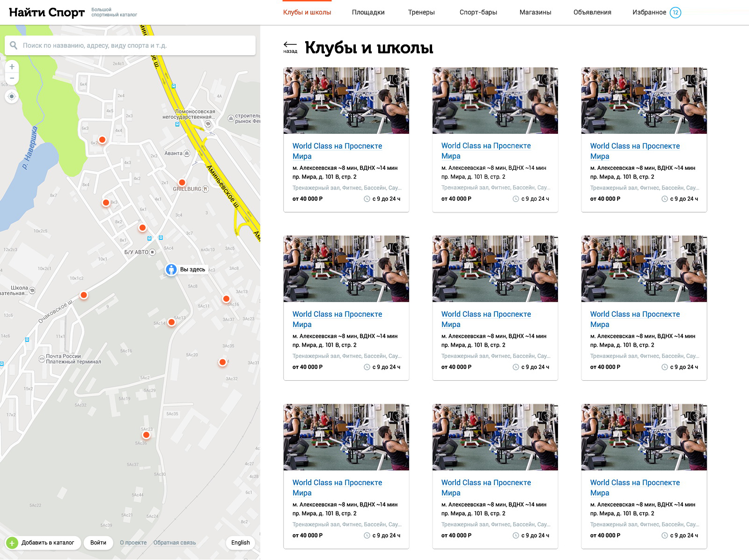Select the orange pin on Очаковское шоссе

[x=84, y=295]
